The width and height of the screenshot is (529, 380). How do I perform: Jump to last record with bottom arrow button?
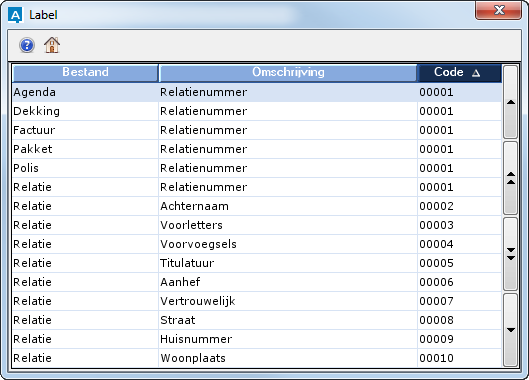coord(511,330)
